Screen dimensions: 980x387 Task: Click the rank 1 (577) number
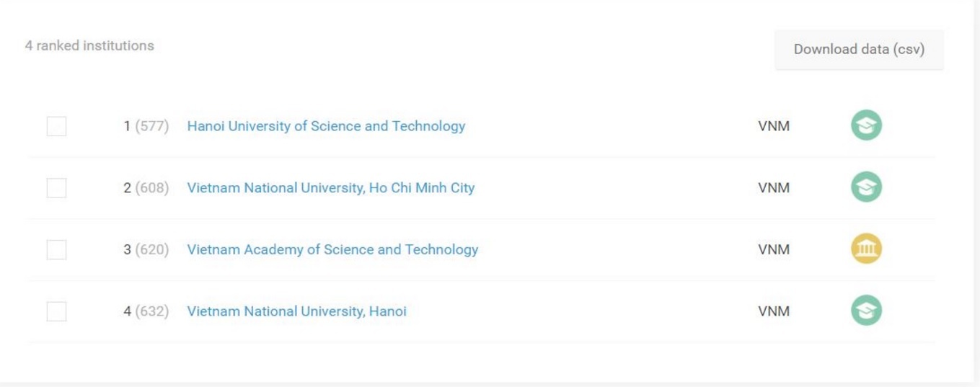(x=146, y=126)
